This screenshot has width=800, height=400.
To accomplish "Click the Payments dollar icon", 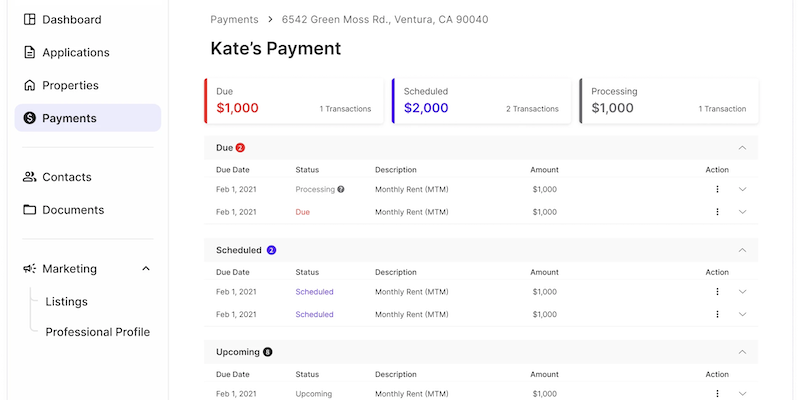I will pos(30,118).
